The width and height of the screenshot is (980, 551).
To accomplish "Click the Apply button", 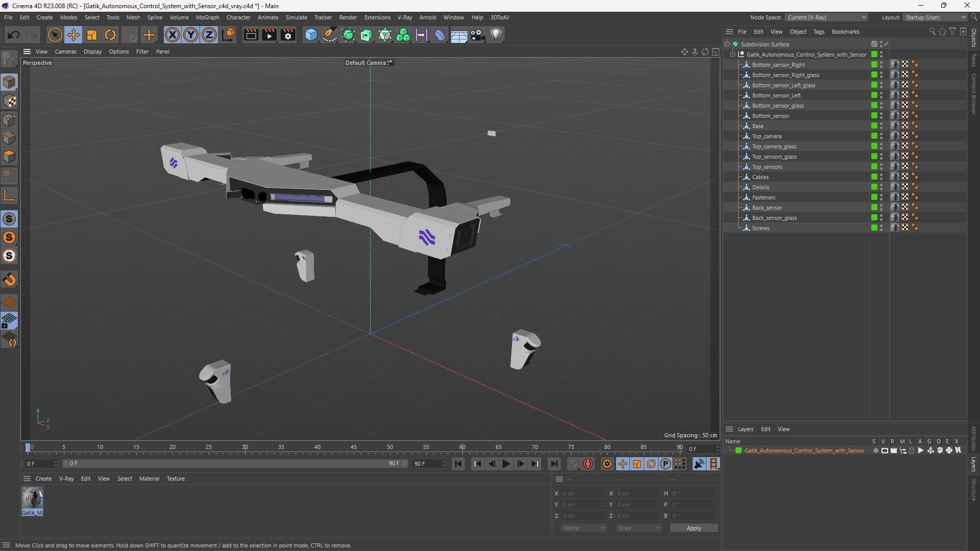I will pyautogui.click(x=694, y=528).
